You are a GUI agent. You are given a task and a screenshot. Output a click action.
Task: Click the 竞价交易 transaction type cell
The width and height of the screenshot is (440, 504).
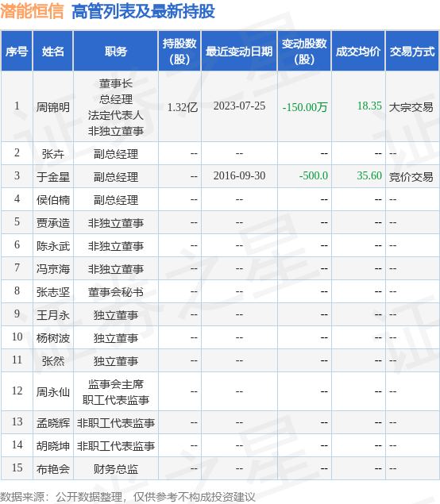[x=411, y=177]
